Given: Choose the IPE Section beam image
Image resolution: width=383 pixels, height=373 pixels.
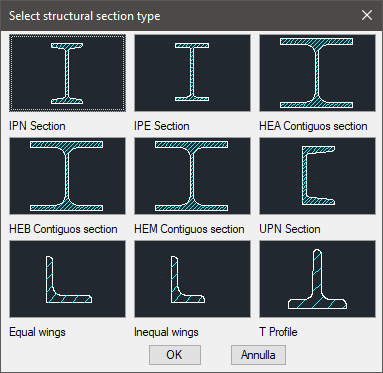Looking at the screenshot, I should (192, 73).
